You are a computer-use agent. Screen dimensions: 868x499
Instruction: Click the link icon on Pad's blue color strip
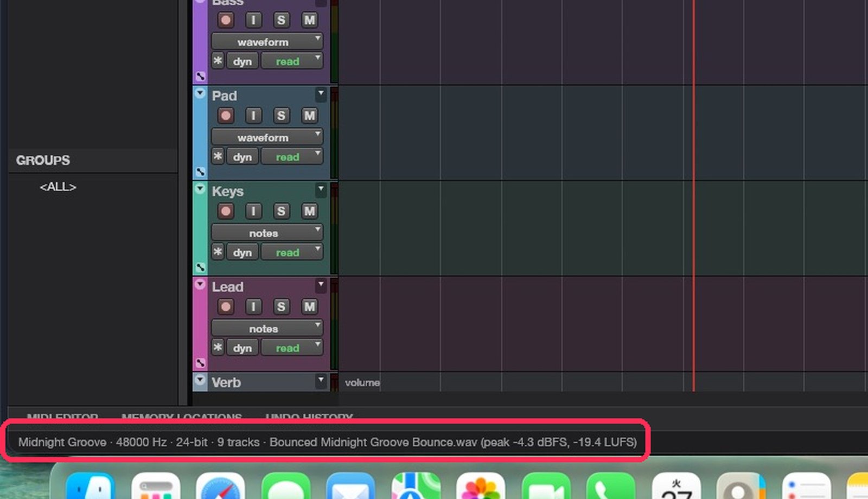(200, 172)
